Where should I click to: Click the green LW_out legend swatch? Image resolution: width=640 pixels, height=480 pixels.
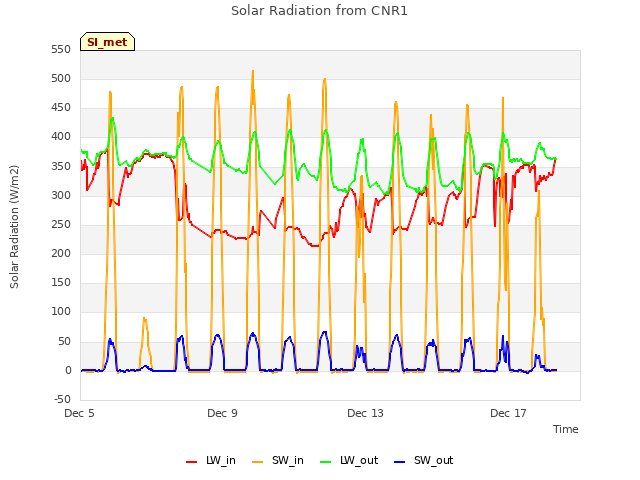click(x=326, y=462)
